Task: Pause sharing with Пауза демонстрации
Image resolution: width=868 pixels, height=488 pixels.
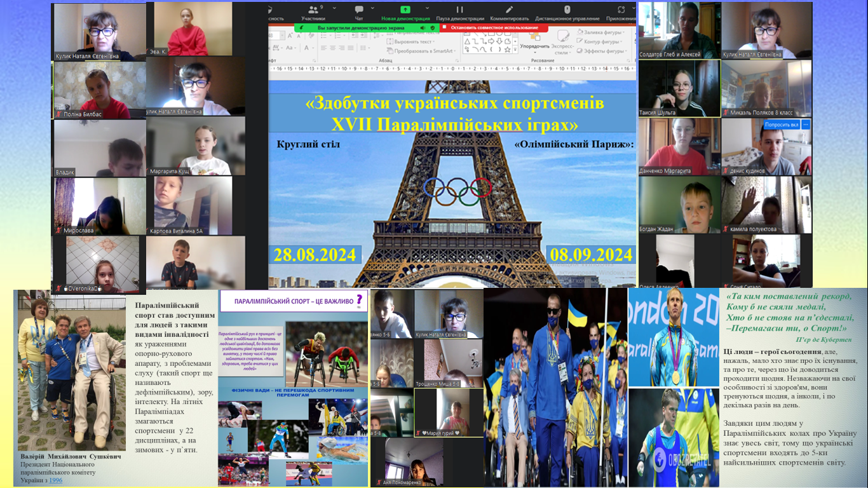Action: 459,10
